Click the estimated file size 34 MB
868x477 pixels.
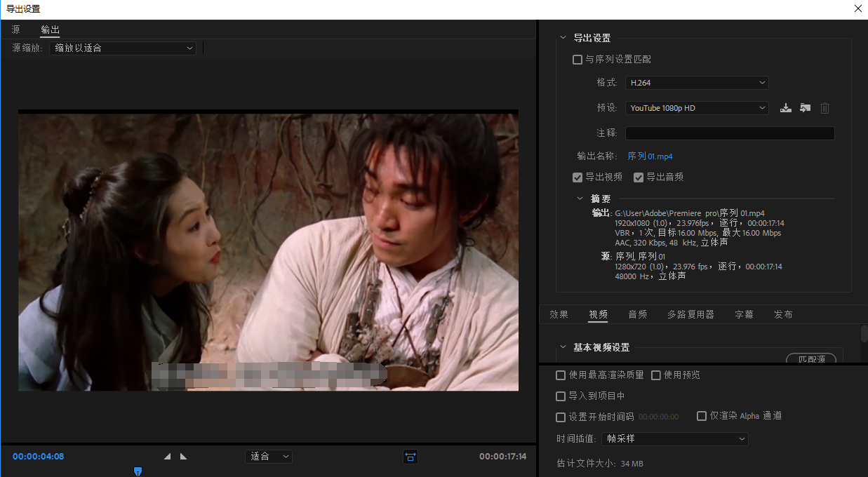[x=632, y=464]
